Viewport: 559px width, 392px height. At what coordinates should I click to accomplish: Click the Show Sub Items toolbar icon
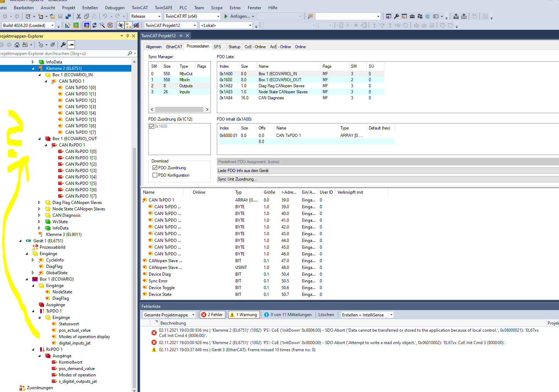(128, 25)
